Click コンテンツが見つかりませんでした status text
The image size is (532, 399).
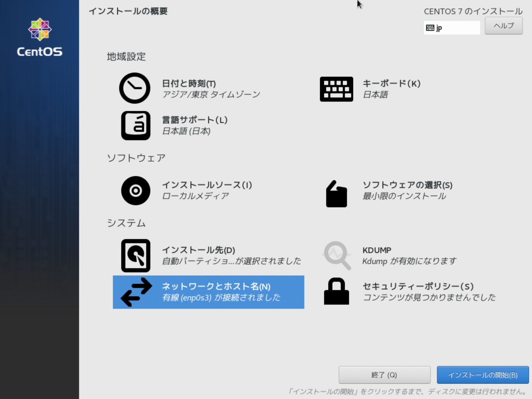point(429,297)
